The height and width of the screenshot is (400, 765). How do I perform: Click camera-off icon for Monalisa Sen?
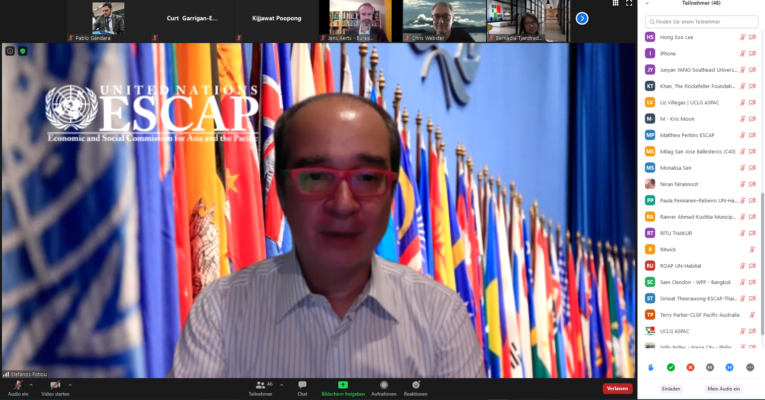coord(752,168)
